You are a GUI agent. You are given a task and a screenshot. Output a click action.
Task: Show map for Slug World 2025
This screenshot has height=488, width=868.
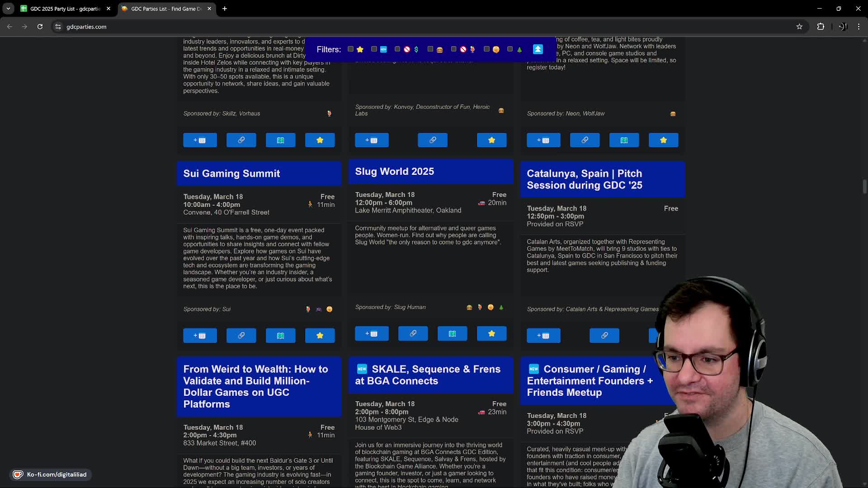tap(452, 333)
